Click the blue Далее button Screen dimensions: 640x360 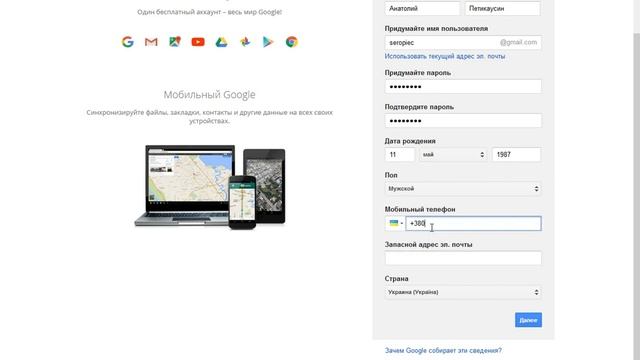(528, 320)
